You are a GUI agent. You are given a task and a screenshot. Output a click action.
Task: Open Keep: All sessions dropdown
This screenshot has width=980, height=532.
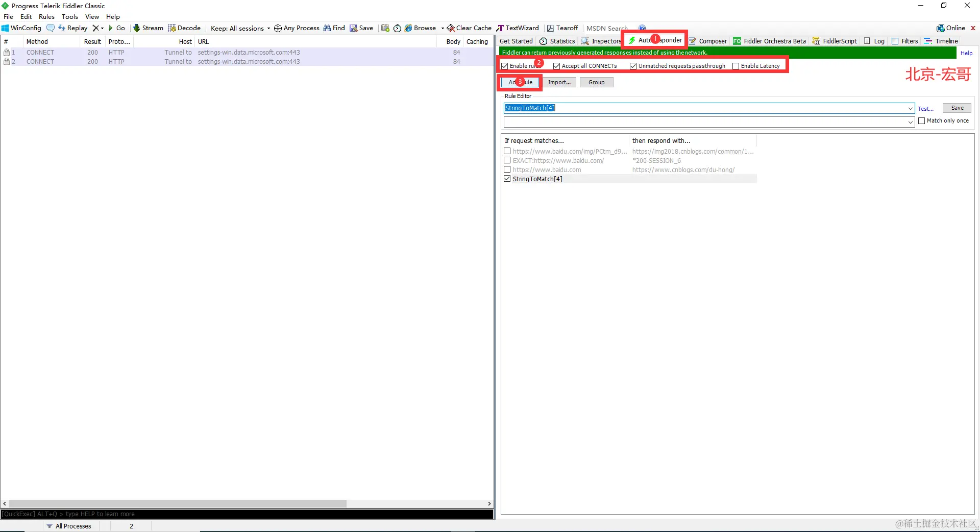240,28
